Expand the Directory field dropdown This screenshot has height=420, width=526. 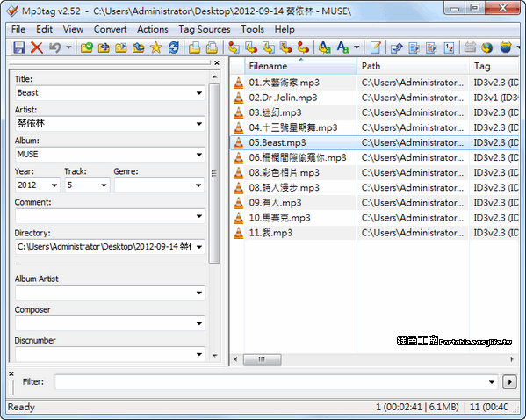[x=199, y=247]
